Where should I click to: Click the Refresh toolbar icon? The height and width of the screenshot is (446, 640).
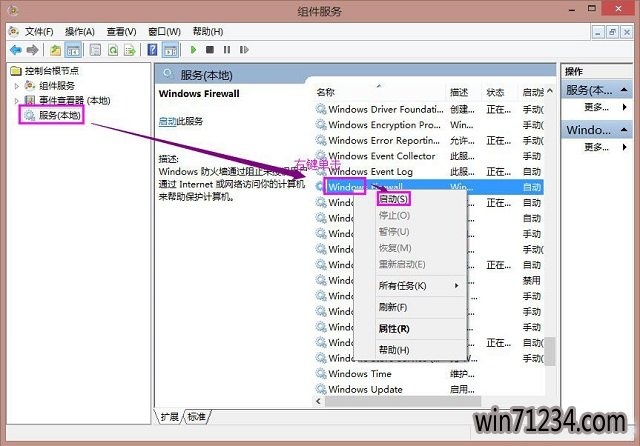tap(113, 50)
